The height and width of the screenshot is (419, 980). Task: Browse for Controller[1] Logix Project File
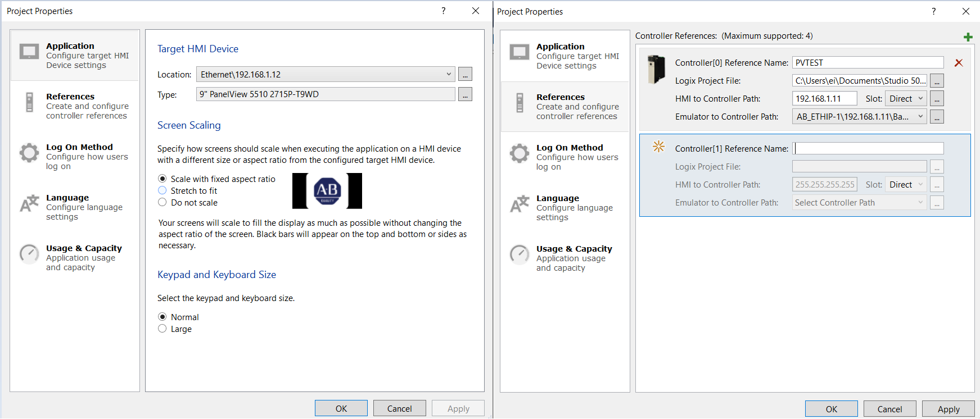point(937,167)
